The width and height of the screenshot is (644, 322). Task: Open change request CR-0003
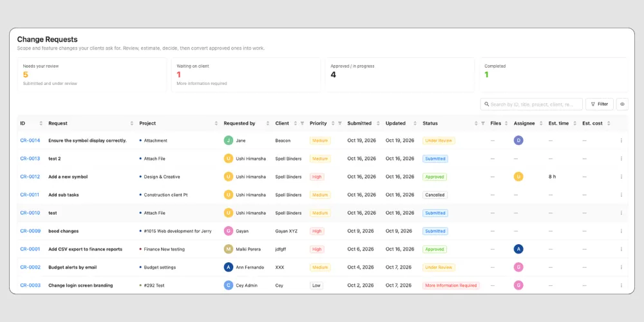pos(30,285)
